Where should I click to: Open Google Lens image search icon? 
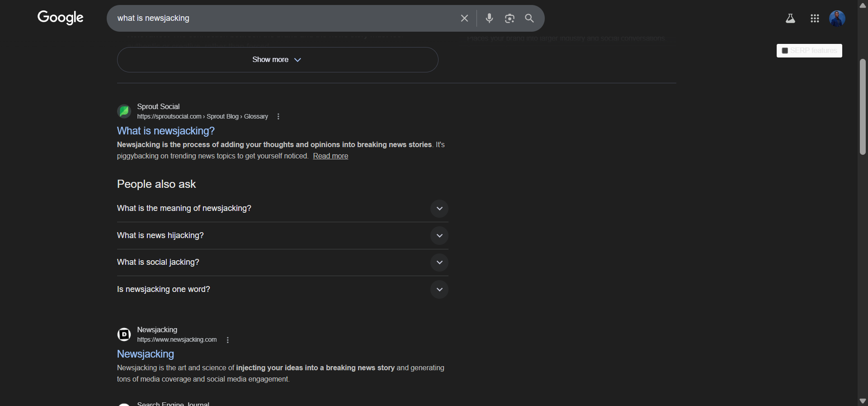(509, 18)
